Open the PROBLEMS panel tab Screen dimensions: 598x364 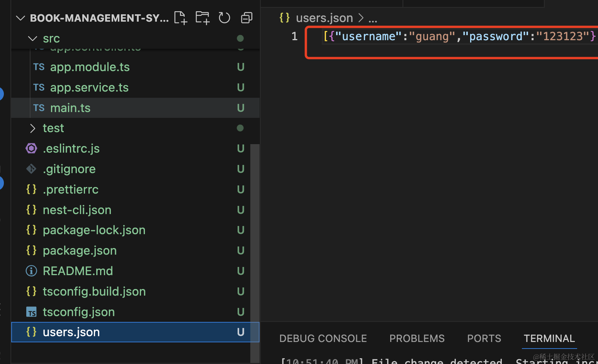tap(417, 338)
